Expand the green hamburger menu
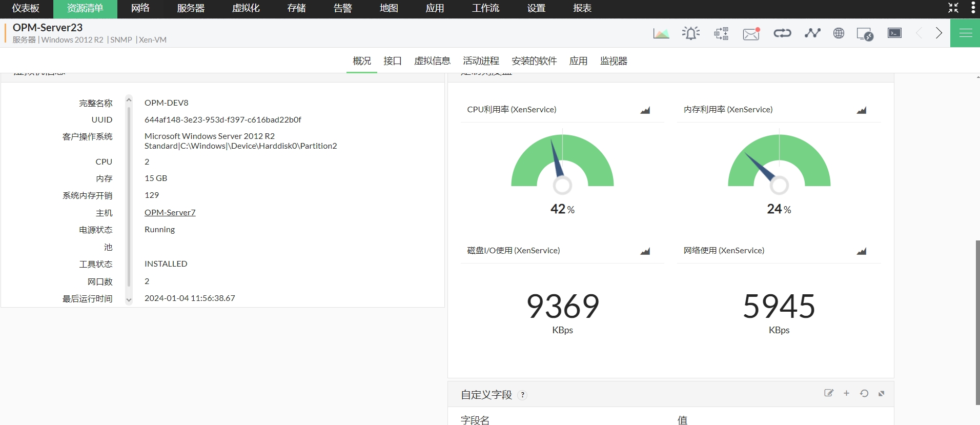The height and width of the screenshot is (425, 980). coord(965,33)
